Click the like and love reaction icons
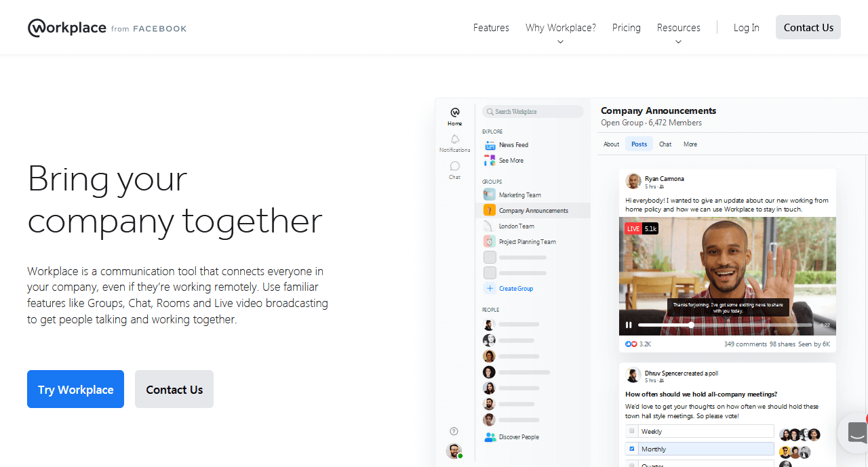This screenshot has width=868, height=467. point(631,344)
